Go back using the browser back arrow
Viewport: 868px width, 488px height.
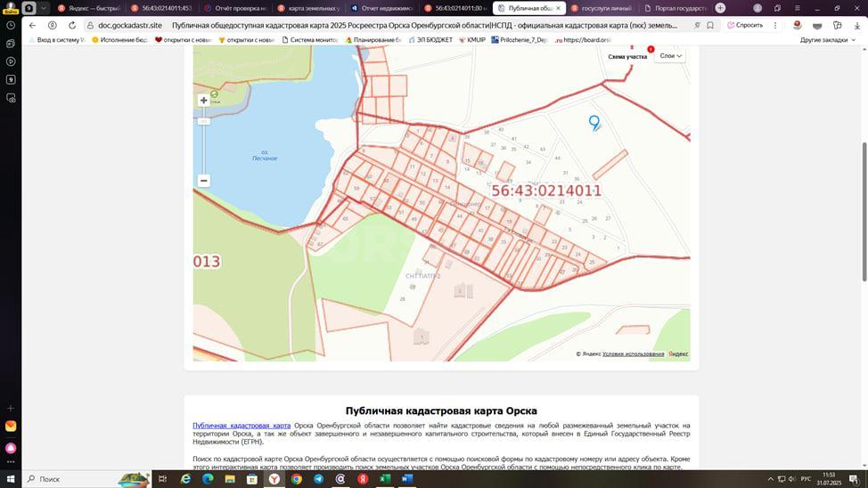point(33,25)
